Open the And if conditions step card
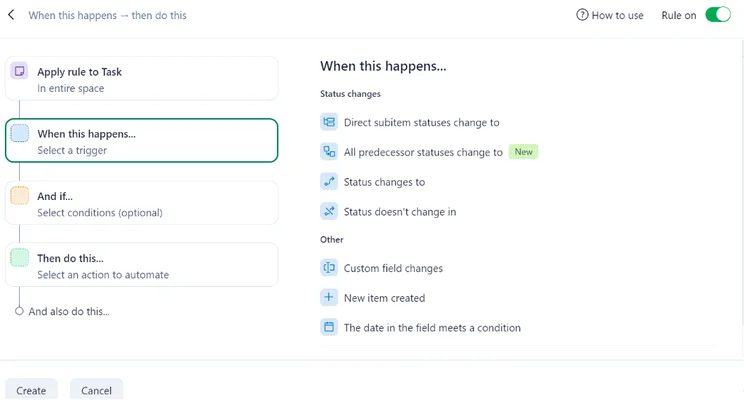Screen dimensions: 744x400 [141, 203]
